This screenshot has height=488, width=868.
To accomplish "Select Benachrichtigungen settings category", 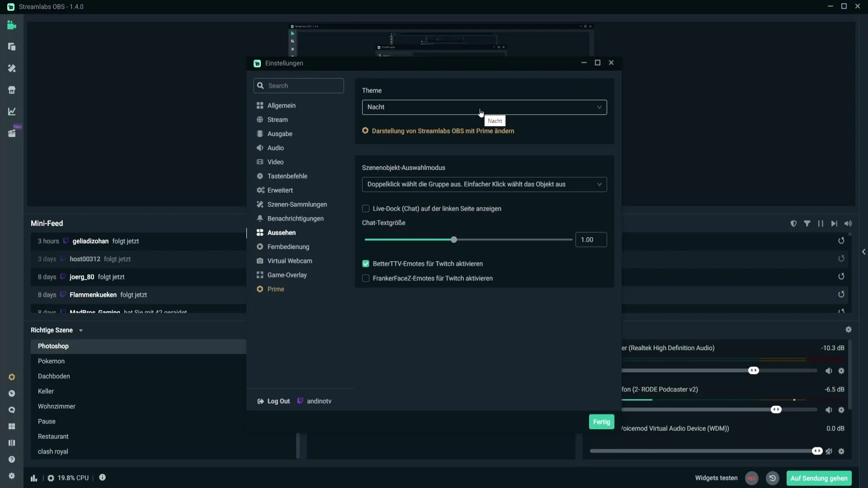I will [296, 218].
